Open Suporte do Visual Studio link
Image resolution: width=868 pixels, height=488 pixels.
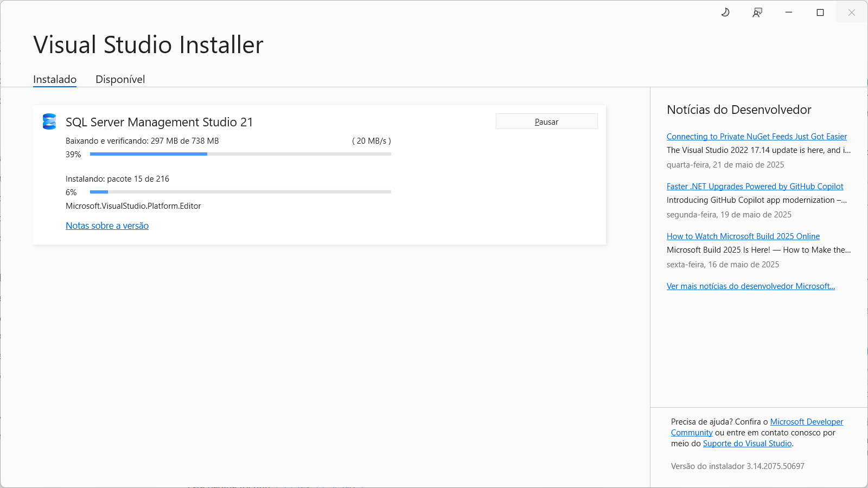click(748, 444)
